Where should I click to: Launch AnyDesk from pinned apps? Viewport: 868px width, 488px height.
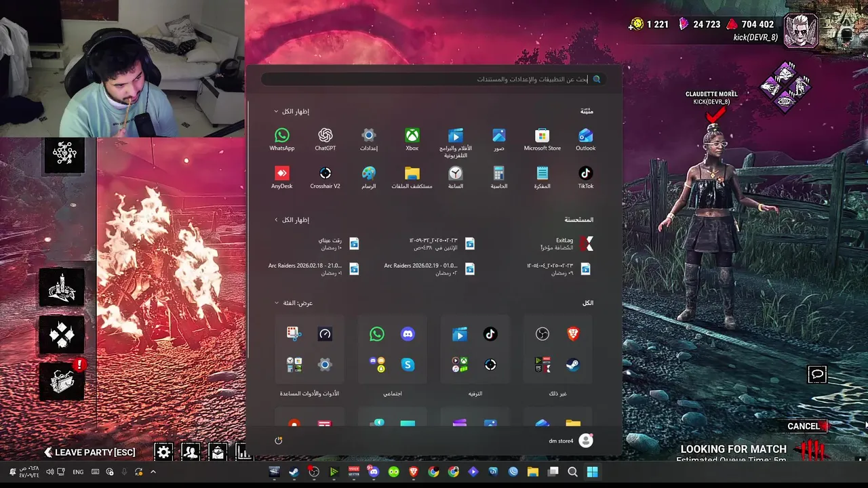coord(281,178)
